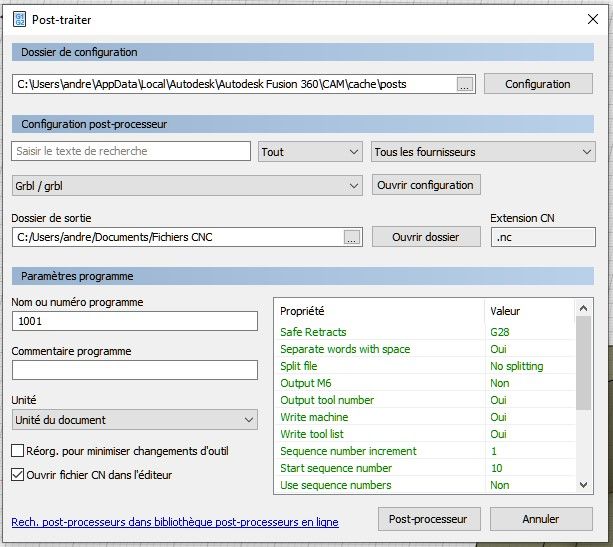The height and width of the screenshot is (547, 613).
Task: Click the Commentaire programme input field
Action: [x=135, y=370]
